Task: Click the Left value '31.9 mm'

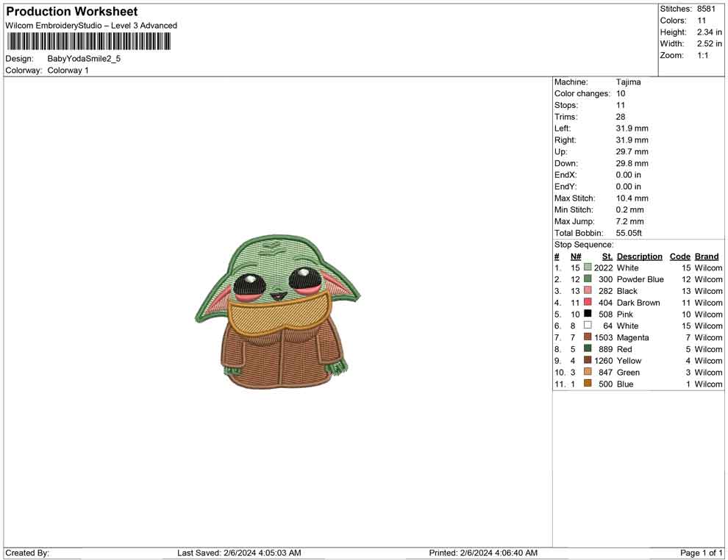Action: click(x=632, y=129)
